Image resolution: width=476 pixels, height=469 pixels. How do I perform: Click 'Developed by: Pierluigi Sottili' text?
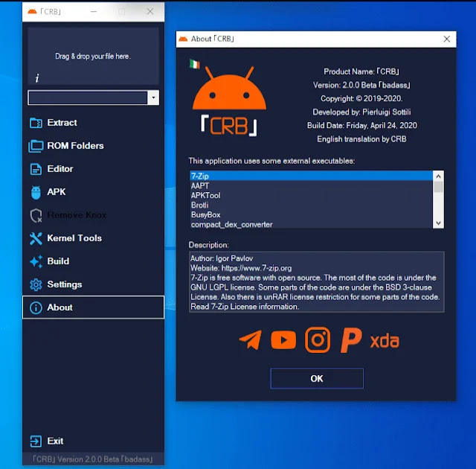(361, 112)
